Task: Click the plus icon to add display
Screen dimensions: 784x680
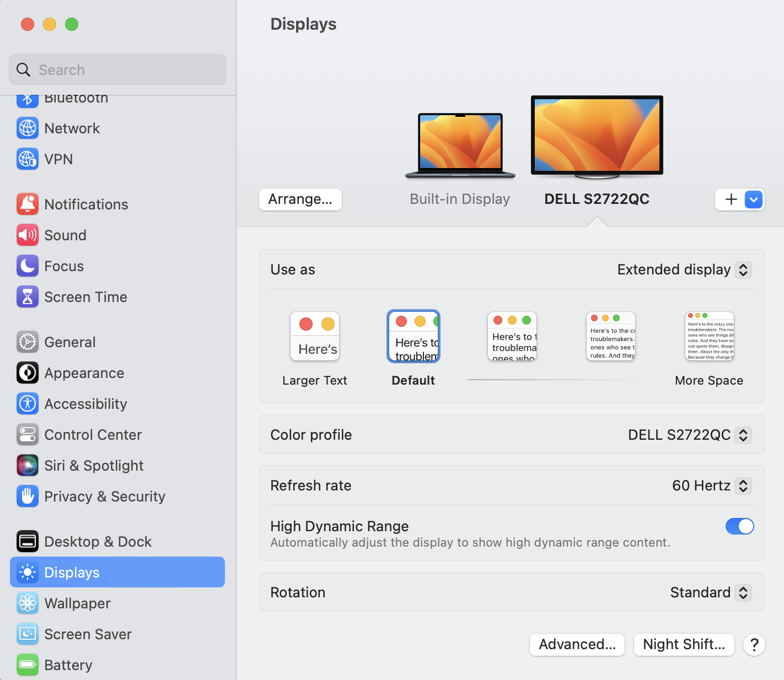Action: tap(731, 199)
